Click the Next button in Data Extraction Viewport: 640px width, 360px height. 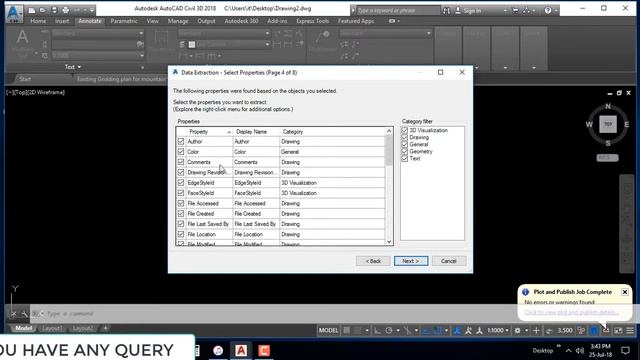click(411, 261)
